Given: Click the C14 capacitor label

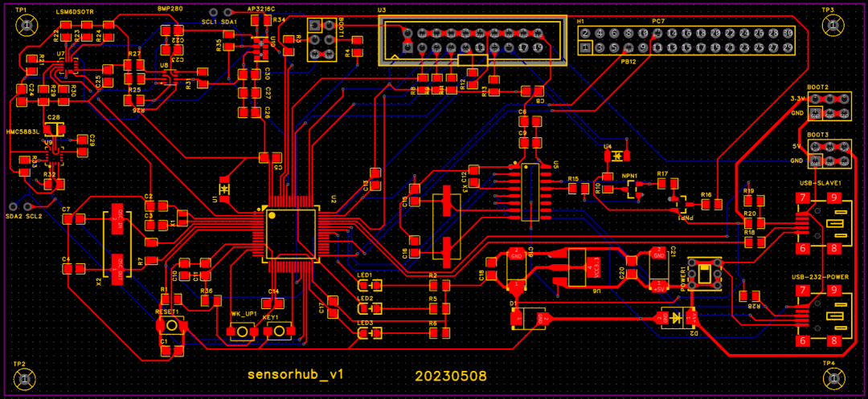Looking at the screenshot, I should click(273, 291).
